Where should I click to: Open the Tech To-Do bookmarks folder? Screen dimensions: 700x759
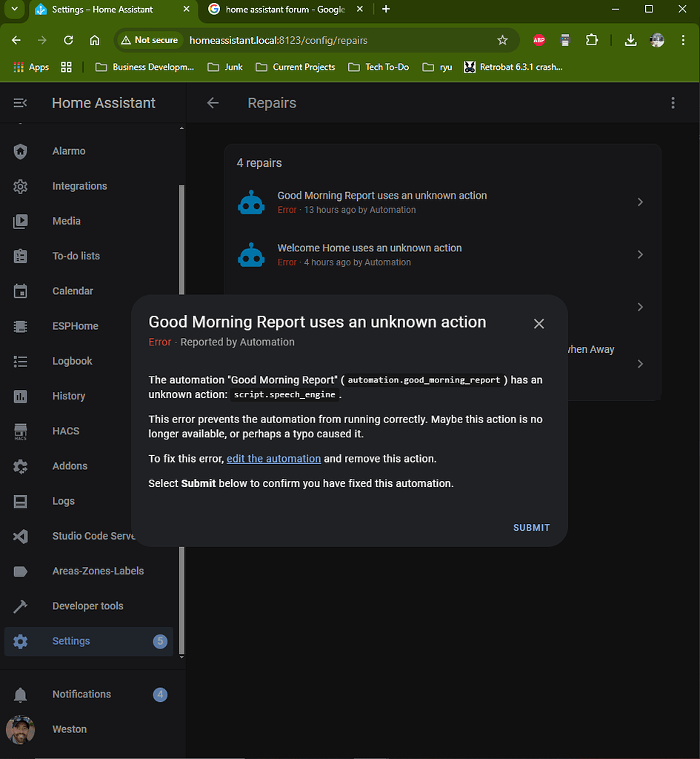(379, 67)
